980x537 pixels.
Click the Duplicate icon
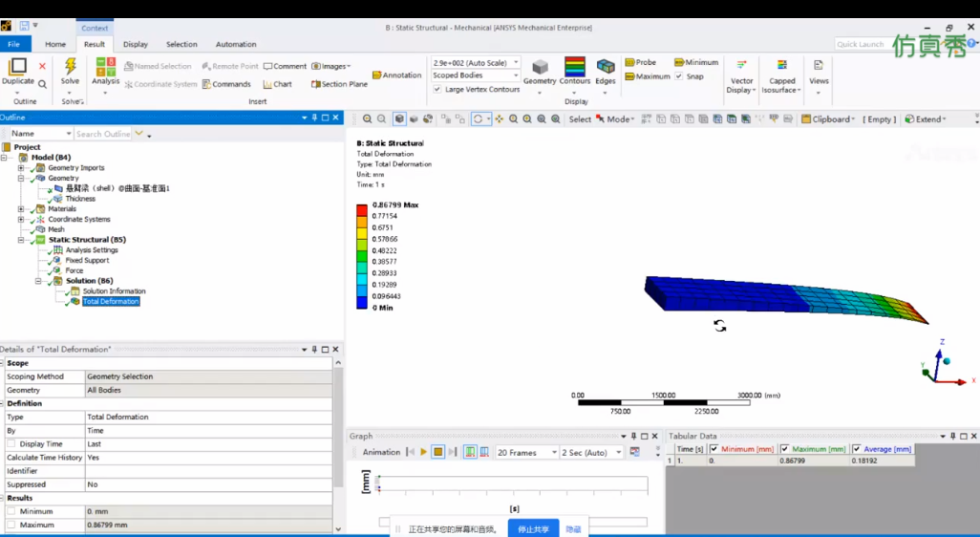(x=17, y=66)
